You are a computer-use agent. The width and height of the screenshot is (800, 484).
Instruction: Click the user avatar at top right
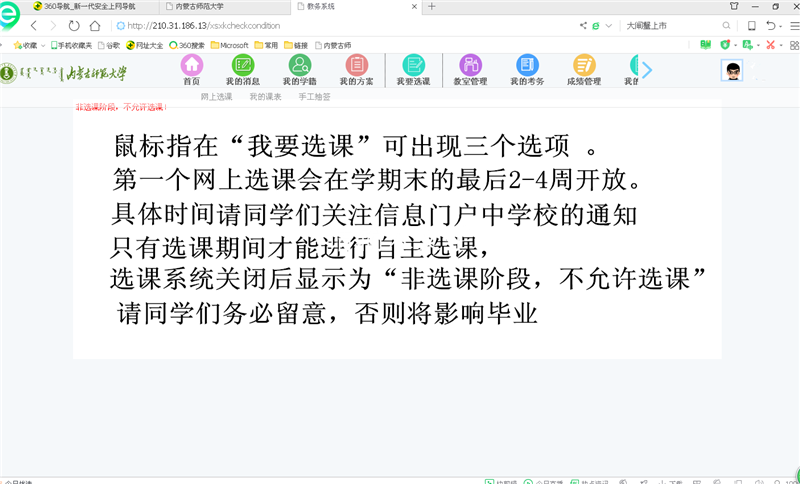[x=733, y=71]
